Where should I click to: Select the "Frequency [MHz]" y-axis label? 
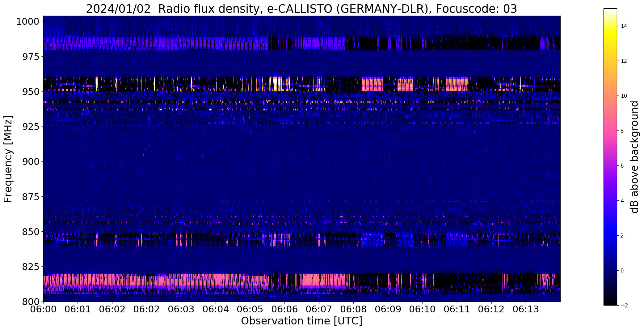tap(8, 159)
